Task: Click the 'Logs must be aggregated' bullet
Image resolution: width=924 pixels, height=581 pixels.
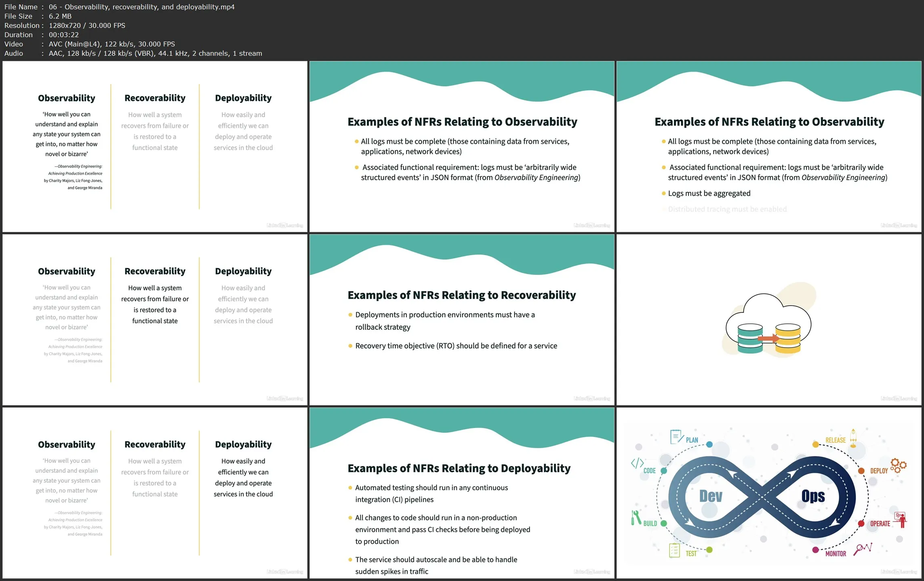Action: 709,193
